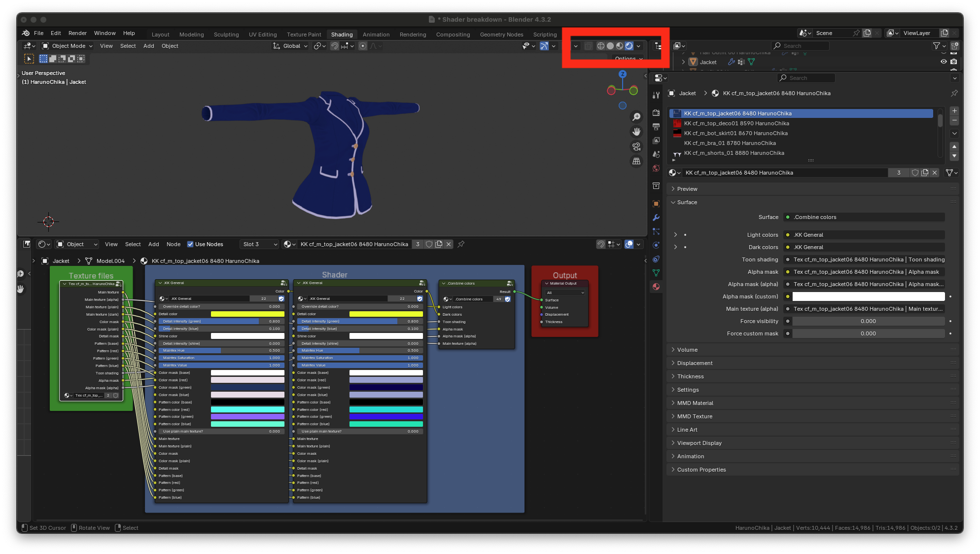Click the Force visibility value field
The image size is (980, 554).
868,321
